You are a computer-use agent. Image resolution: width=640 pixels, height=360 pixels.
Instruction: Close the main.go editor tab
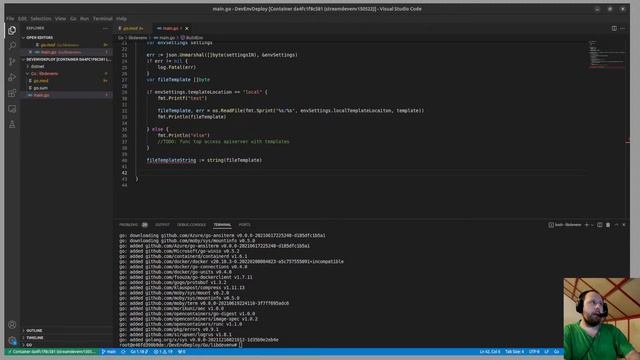[187, 28]
